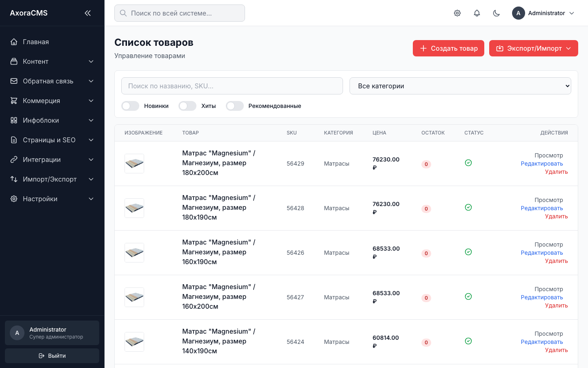
Task: Click the Коммерция cart icon
Action: (14, 101)
